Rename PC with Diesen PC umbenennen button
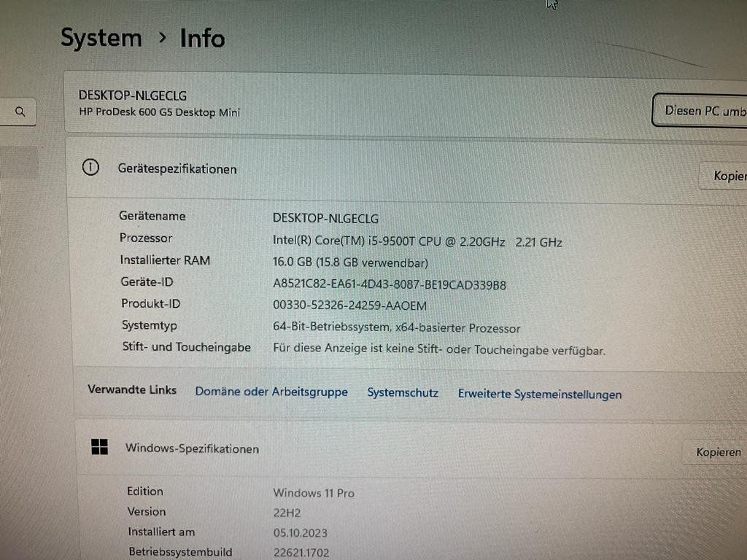The height and width of the screenshot is (560, 747). pos(700,111)
